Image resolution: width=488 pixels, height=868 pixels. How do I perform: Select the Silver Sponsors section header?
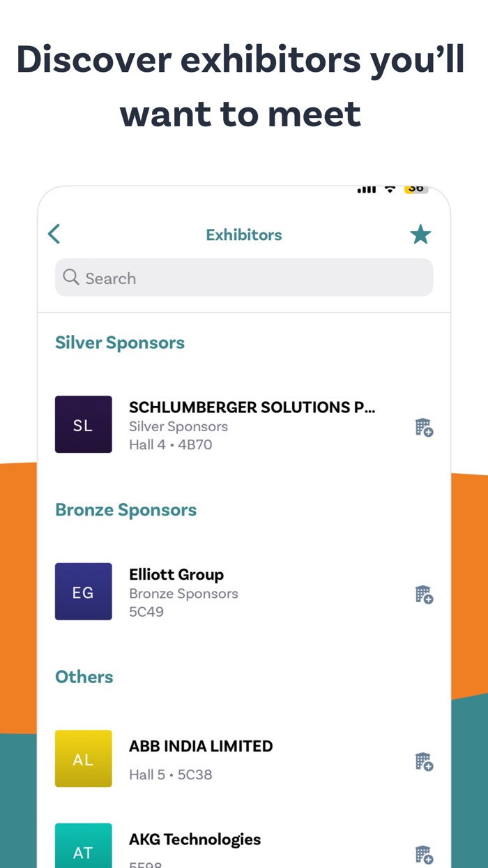tap(120, 343)
